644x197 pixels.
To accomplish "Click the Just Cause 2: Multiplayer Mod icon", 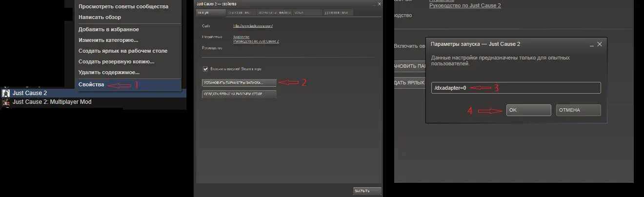I will coord(6,102).
